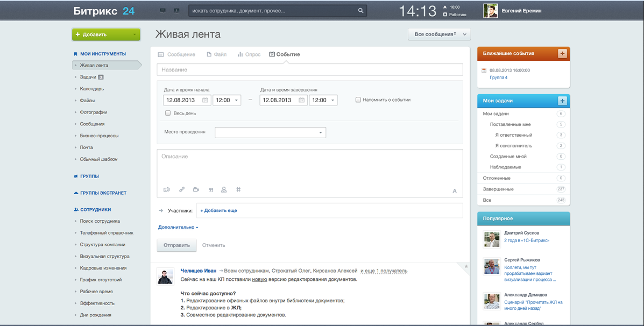
Task: Click the Работаю work status indicator
Action: click(x=455, y=15)
